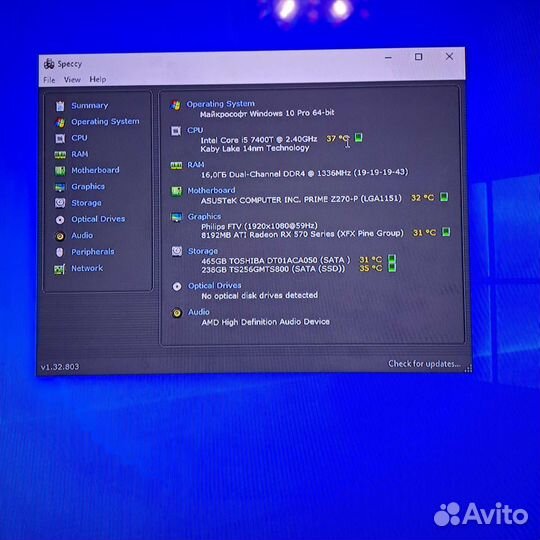Open the View menu
The width and height of the screenshot is (540, 540).
tap(72, 80)
